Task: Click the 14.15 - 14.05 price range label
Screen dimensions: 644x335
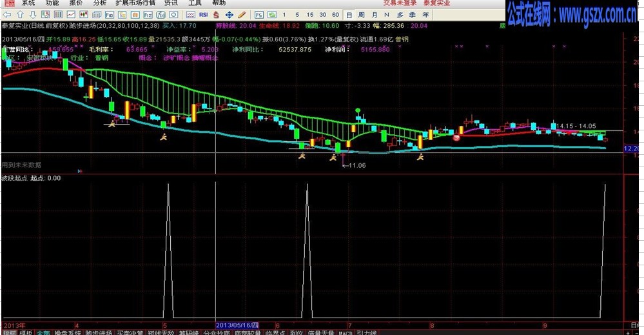Action: coord(576,127)
